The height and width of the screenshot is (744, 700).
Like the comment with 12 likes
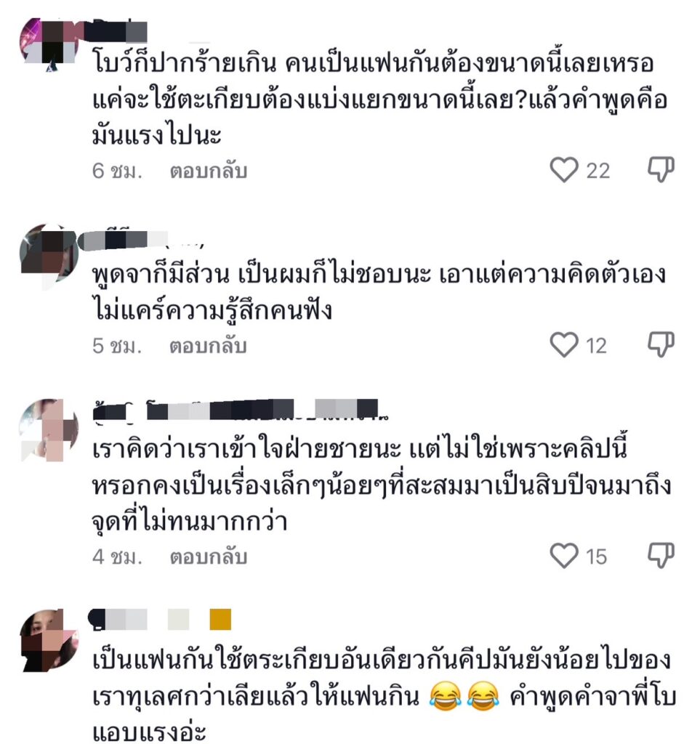tap(564, 344)
